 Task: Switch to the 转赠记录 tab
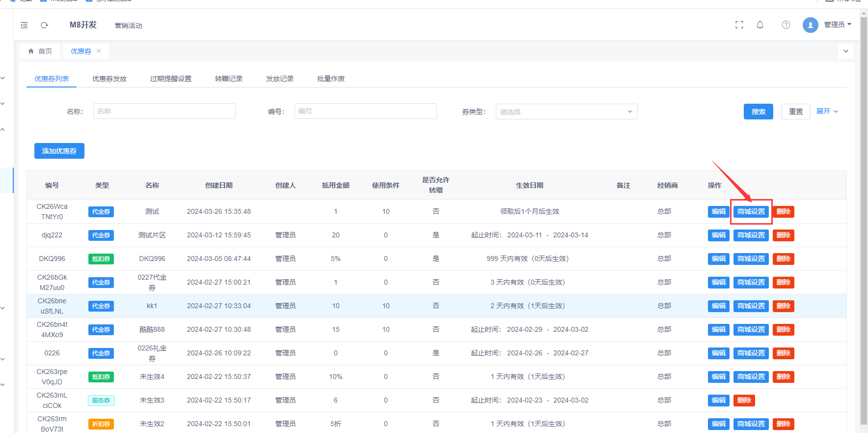229,79
